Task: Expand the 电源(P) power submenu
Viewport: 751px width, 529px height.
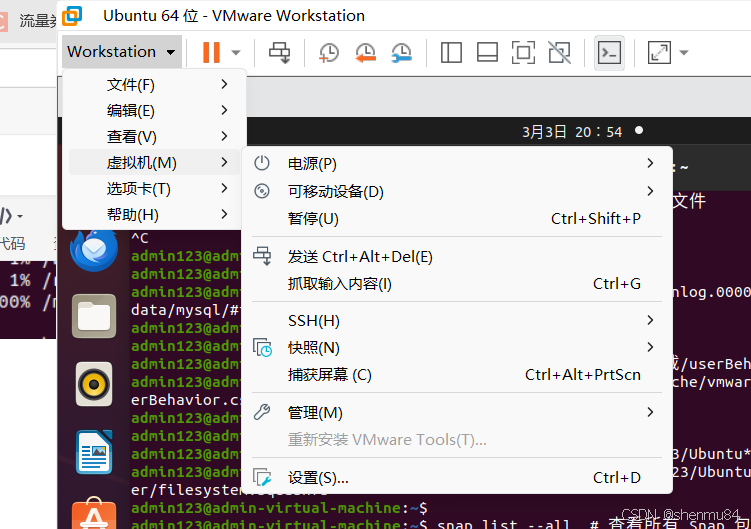Action: pos(312,164)
